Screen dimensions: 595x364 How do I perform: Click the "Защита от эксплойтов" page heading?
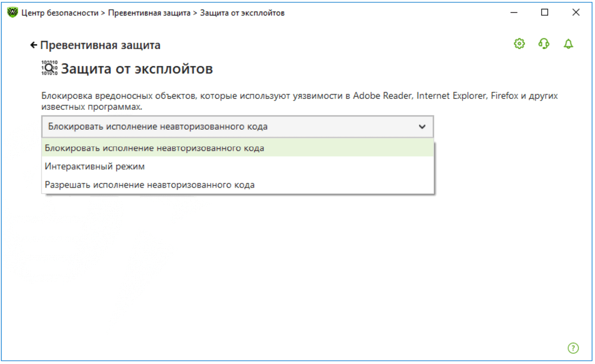(x=137, y=69)
